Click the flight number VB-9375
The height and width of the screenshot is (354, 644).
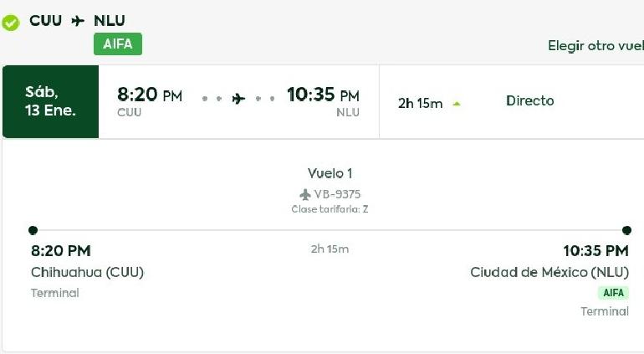click(337, 194)
